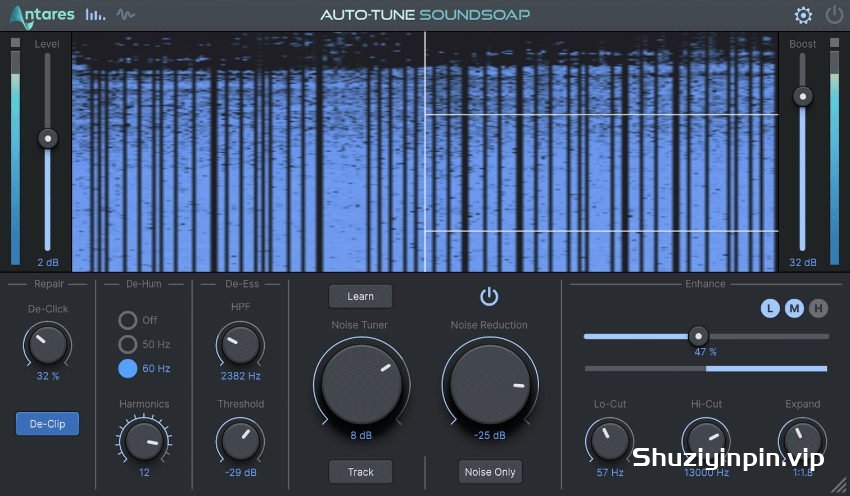Click the Noise Tuner knob

pyautogui.click(x=362, y=385)
